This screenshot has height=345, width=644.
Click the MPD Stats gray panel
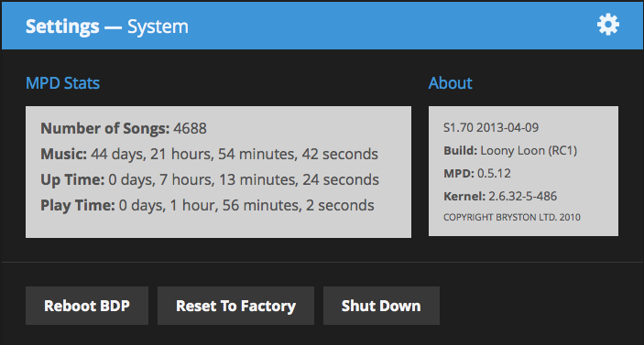pyautogui.click(x=219, y=172)
